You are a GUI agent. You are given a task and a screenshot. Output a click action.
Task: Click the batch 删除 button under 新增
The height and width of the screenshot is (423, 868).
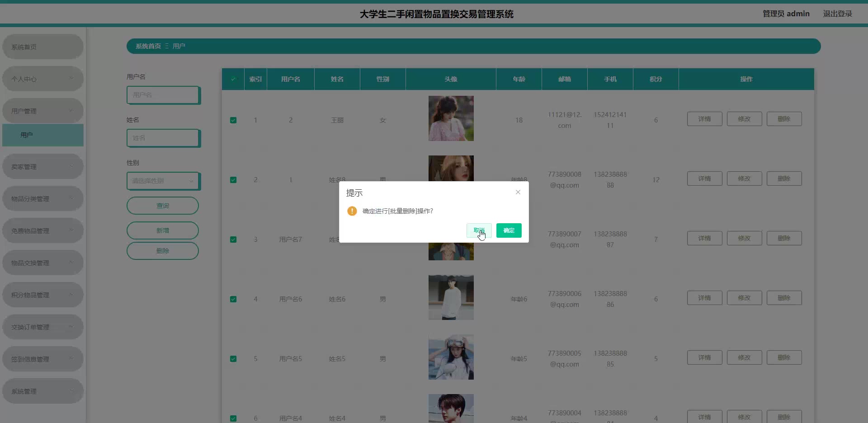[163, 251]
